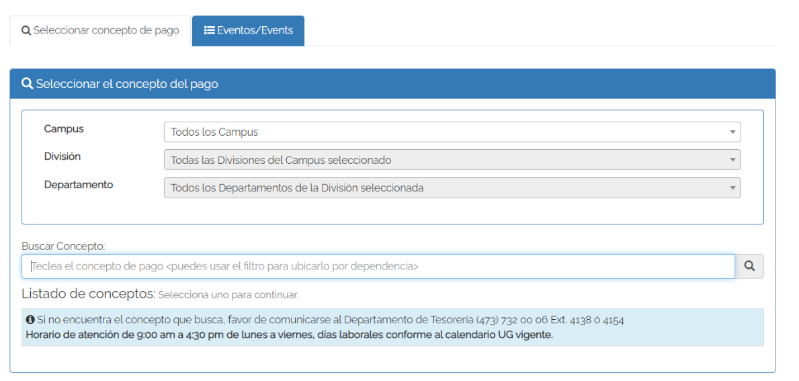Screen dimensions: 799x381
Task: Click the magnifier icon in the Seleccionar concepto de pago tab
Action: point(26,31)
